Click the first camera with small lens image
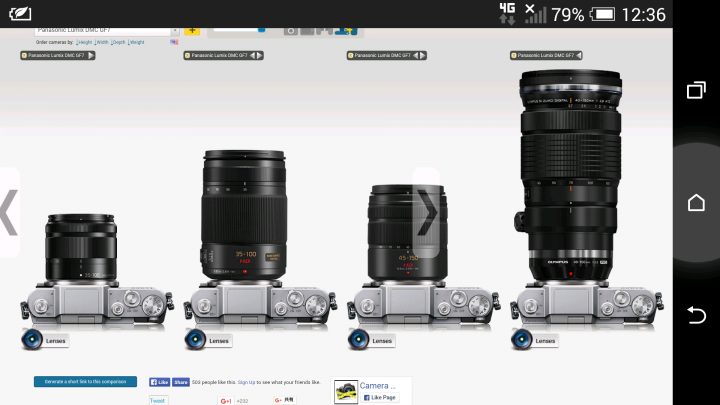Screen dimensions: 720x405 tap(81, 248)
